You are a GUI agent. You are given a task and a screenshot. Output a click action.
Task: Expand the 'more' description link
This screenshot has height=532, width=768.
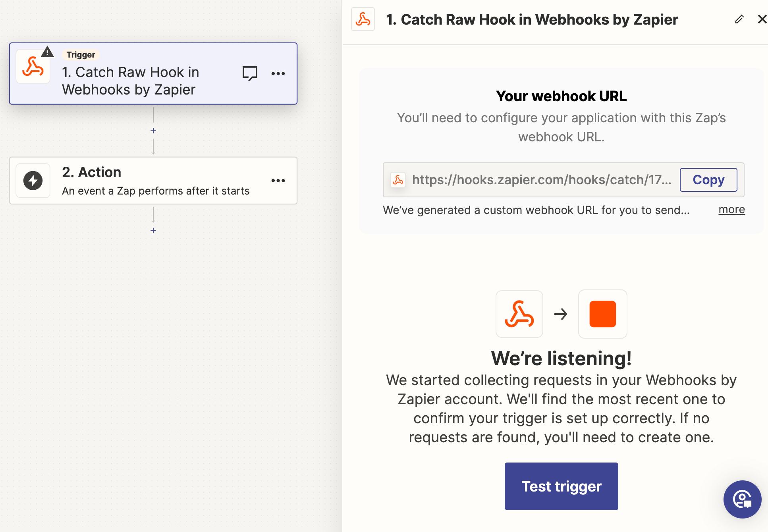[731, 210]
